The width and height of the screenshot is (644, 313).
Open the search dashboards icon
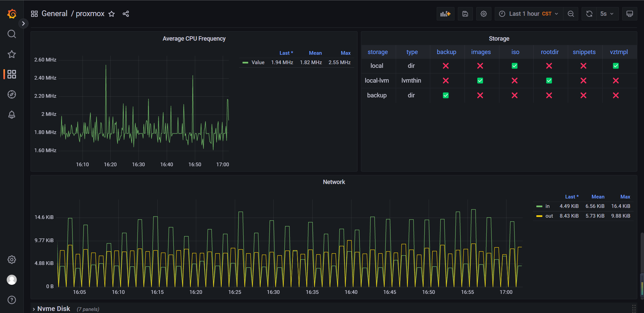click(12, 34)
